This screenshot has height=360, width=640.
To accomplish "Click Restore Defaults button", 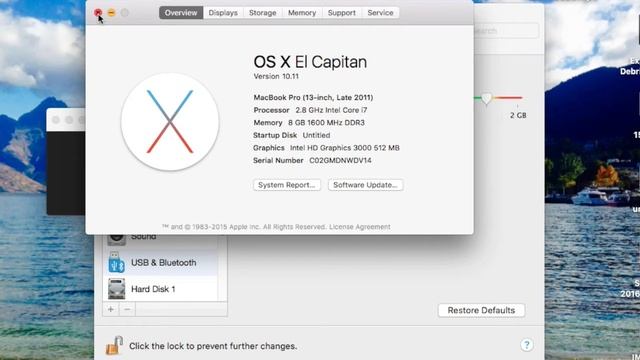I will tap(481, 310).
